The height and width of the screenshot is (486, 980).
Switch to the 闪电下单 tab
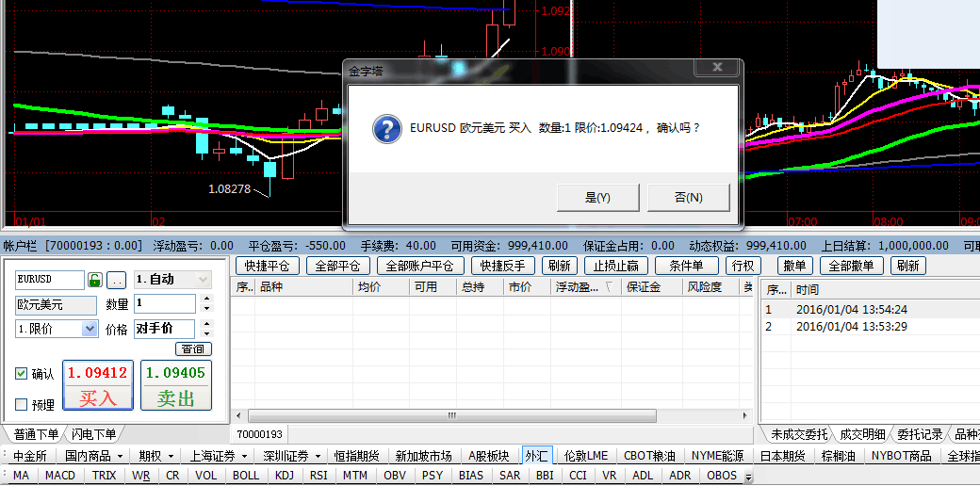tap(94, 434)
